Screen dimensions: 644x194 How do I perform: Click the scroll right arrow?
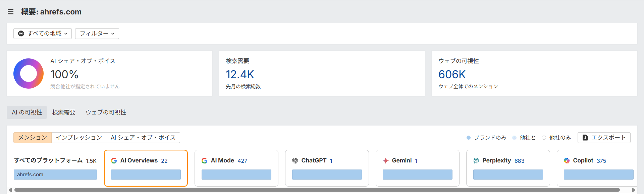pos(634,190)
